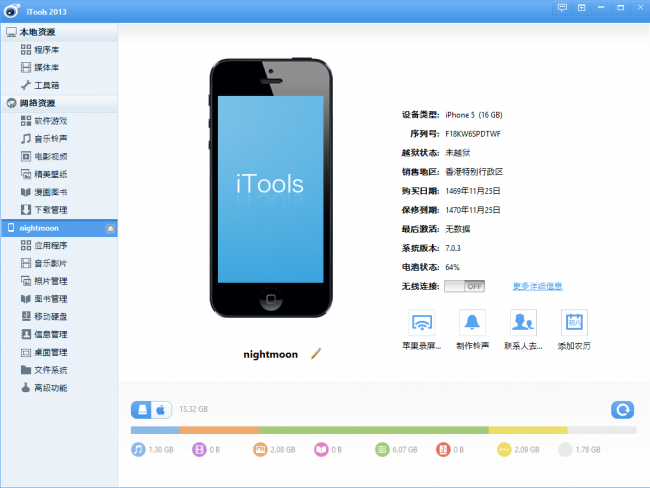650x488 pixels.
Task: Switch storage view to the Apple icon
Action: click(x=161, y=410)
